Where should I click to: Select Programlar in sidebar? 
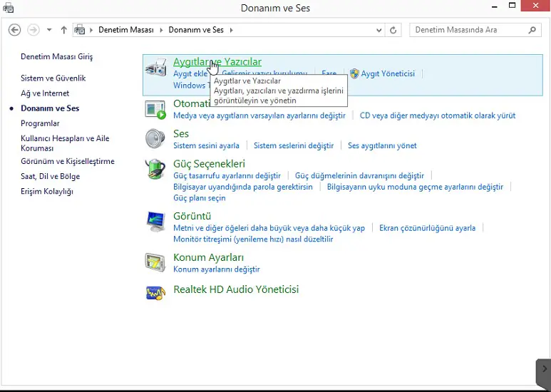(x=40, y=123)
